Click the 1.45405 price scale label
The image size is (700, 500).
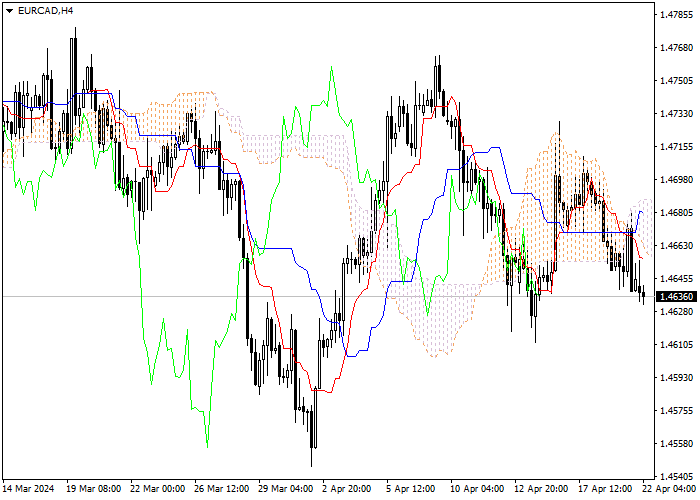(x=676, y=477)
